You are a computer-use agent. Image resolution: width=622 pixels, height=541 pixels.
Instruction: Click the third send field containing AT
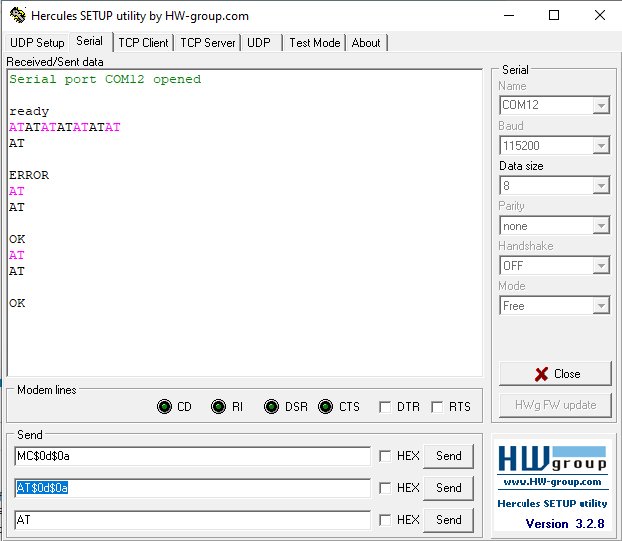[192, 520]
